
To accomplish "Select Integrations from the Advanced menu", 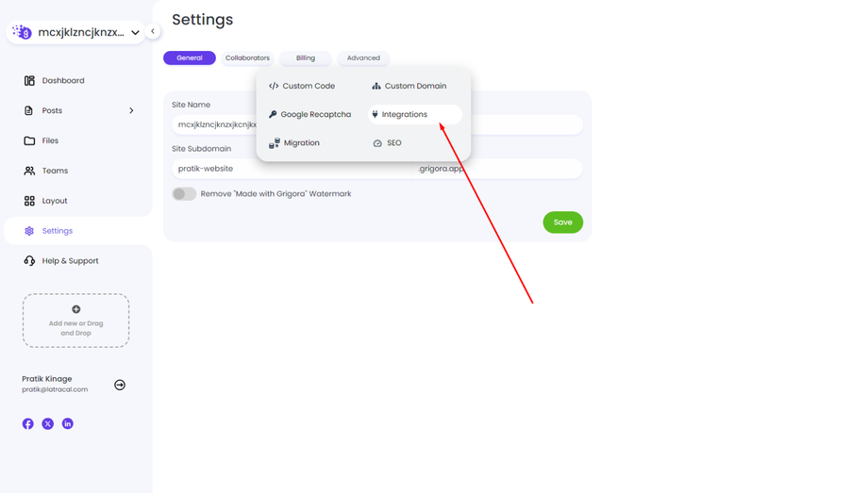I will (405, 115).
